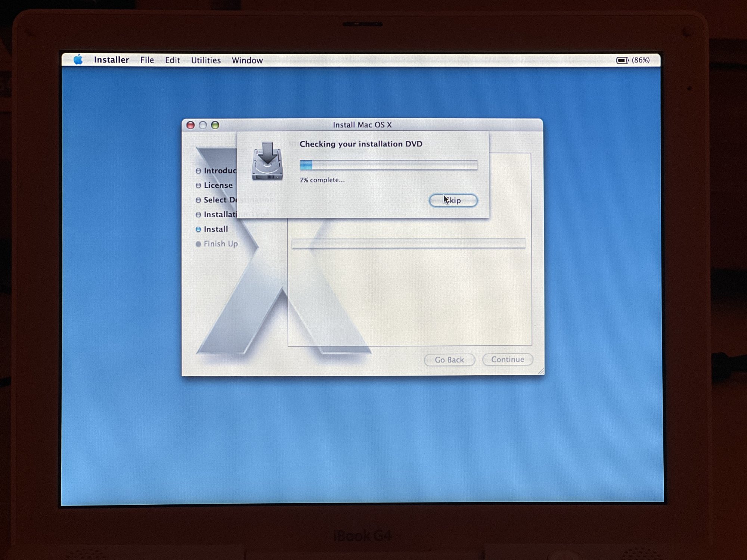
Task: Click the Finish Up step bullet icon
Action: click(x=198, y=244)
